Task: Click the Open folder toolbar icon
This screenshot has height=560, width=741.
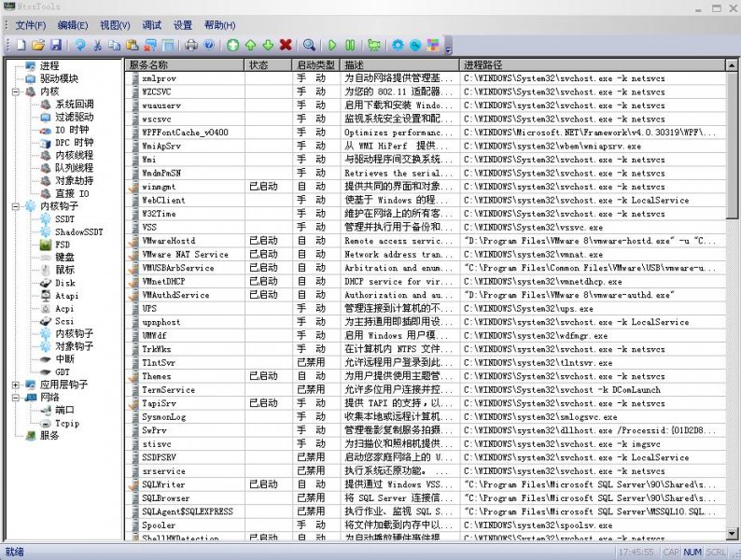Action: 38,46
